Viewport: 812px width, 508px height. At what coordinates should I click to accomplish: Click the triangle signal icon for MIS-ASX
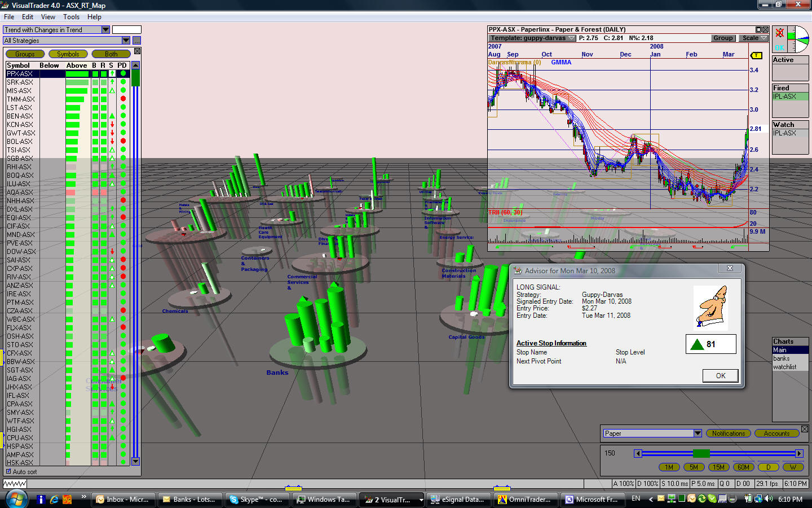(112, 91)
